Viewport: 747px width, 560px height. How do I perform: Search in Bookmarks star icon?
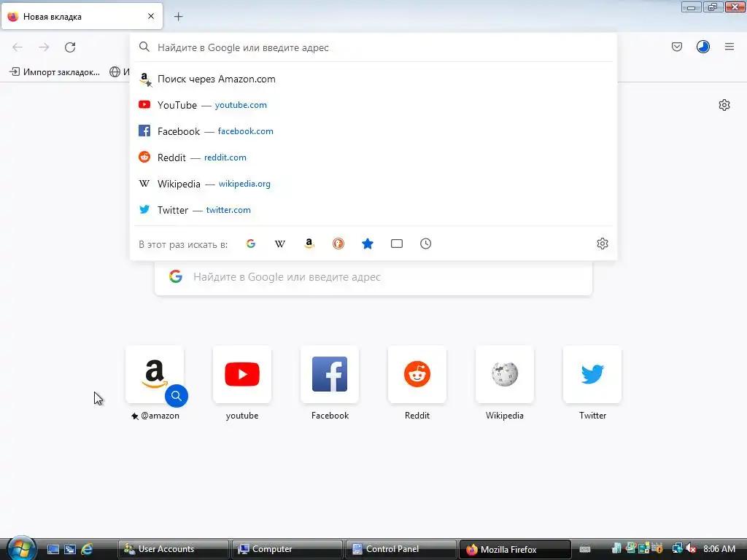368,244
